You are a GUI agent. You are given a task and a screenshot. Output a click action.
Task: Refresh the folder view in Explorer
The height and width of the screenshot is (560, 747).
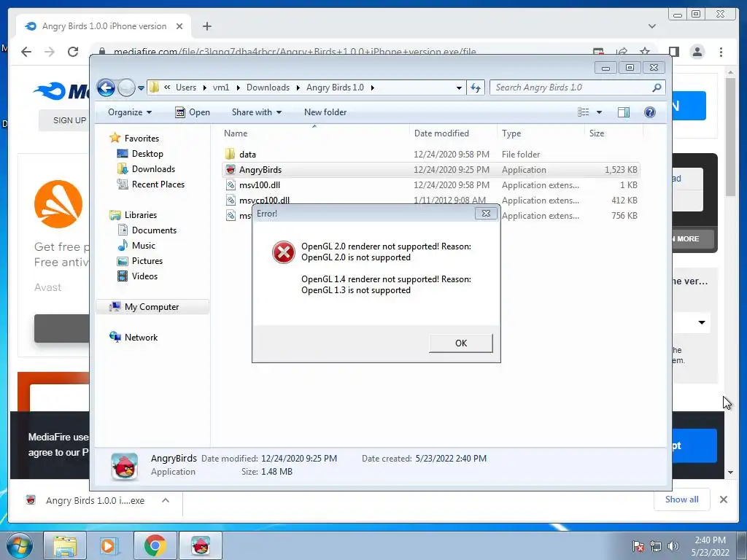476,87
